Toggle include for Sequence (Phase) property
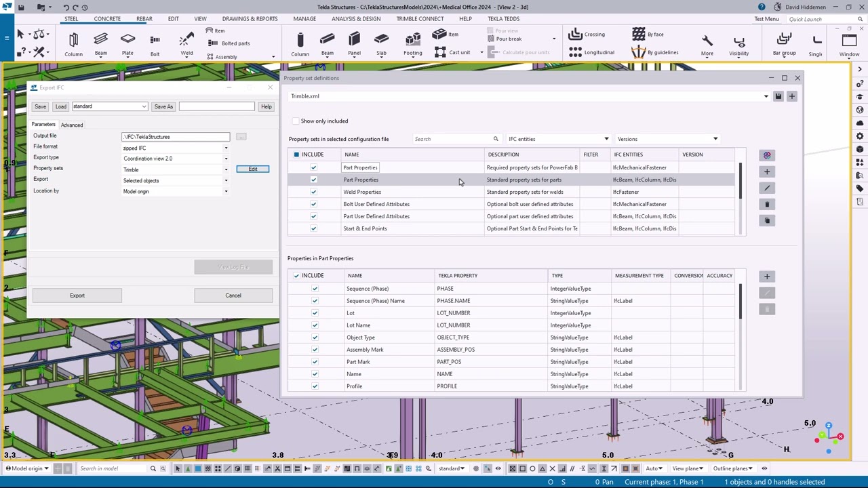 click(315, 289)
